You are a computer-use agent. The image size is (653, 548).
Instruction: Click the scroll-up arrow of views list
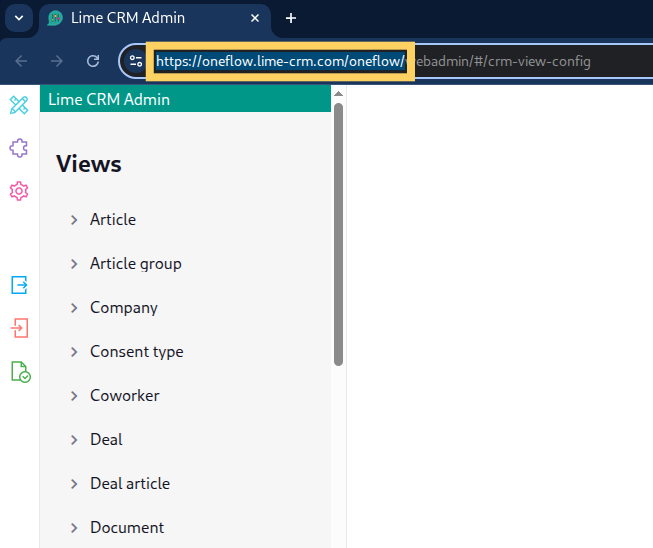[339, 94]
